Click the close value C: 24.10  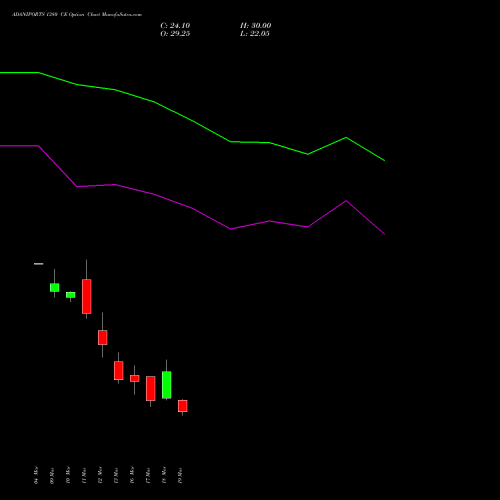(175, 26)
